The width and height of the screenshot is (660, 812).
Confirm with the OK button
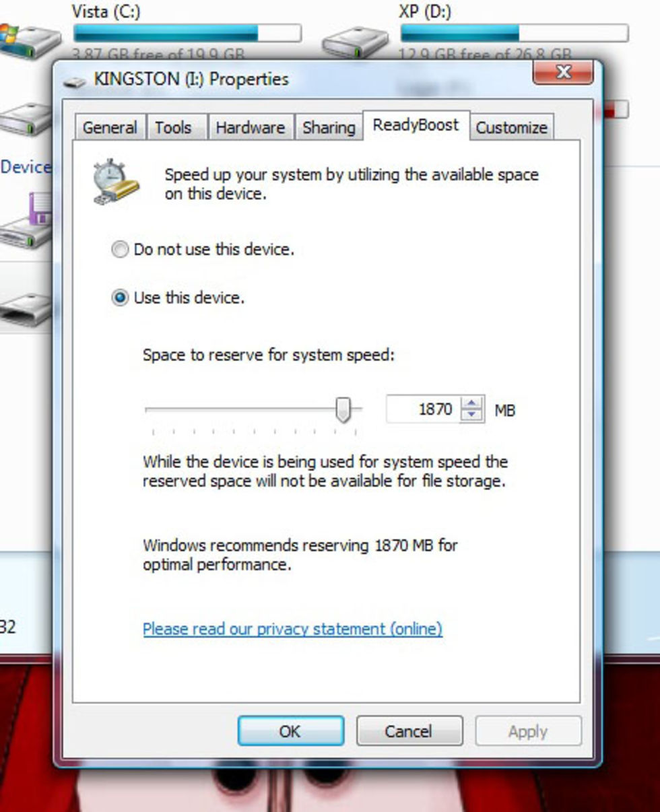click(290, 731)
